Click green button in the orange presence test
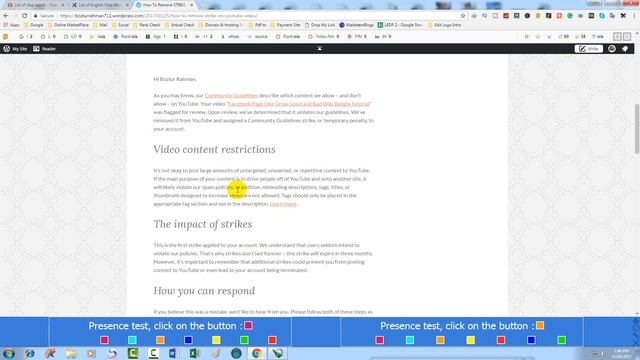Image resolution: width=640 pixels, height=360 pixels. 561,340
